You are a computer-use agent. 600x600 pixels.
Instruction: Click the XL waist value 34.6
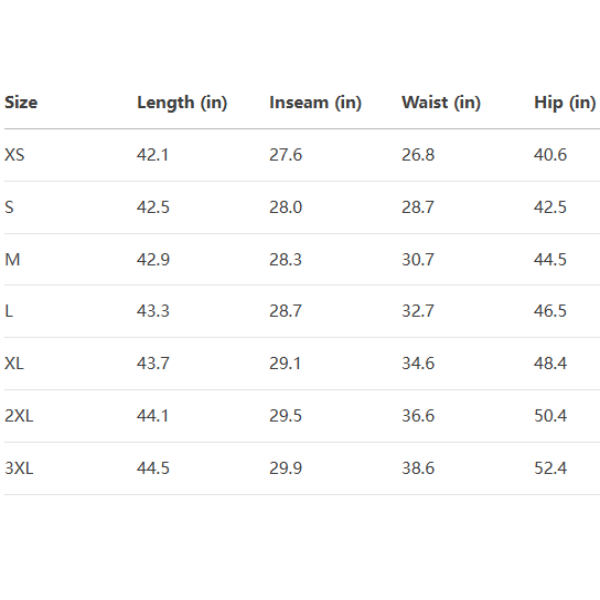[x=418, y=363]
